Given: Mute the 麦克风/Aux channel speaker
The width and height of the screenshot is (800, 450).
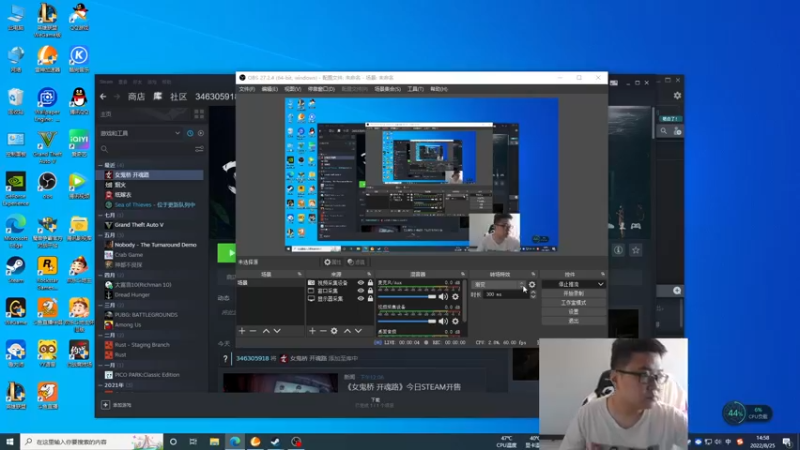Looking at the screenshot, I should point(443,296).
